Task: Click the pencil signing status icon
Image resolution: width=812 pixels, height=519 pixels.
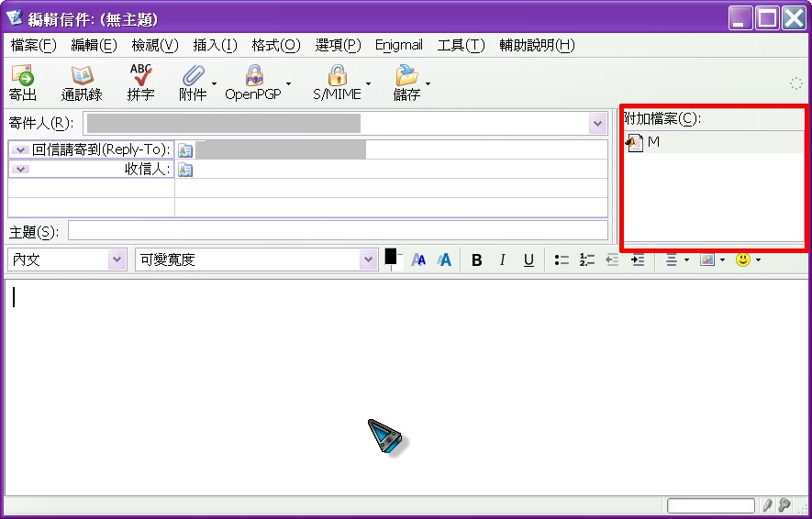Action: [767, 505]
